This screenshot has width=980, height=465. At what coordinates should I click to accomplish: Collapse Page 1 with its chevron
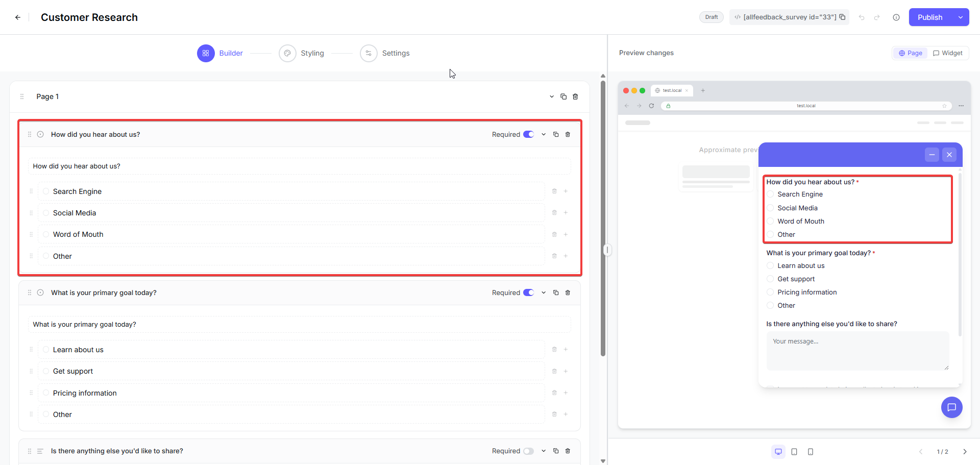[552, 96]
